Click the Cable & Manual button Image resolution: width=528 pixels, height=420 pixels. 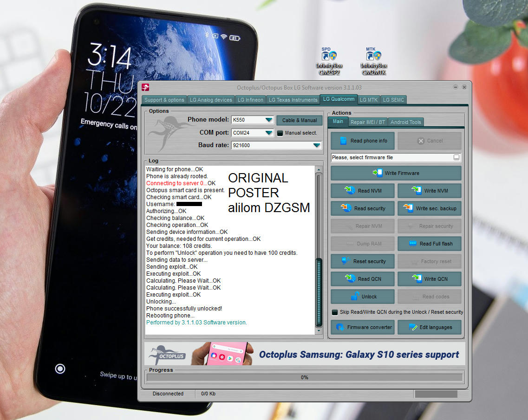300,120
